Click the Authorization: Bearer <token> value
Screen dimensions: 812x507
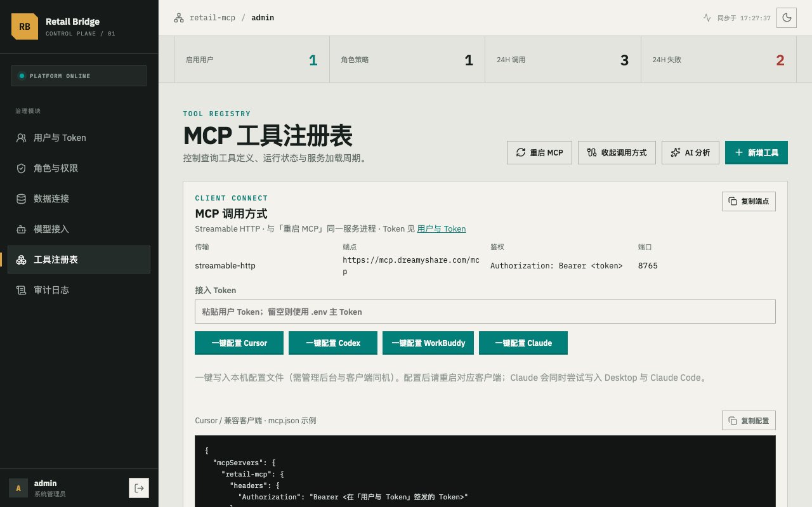(556, 266)
